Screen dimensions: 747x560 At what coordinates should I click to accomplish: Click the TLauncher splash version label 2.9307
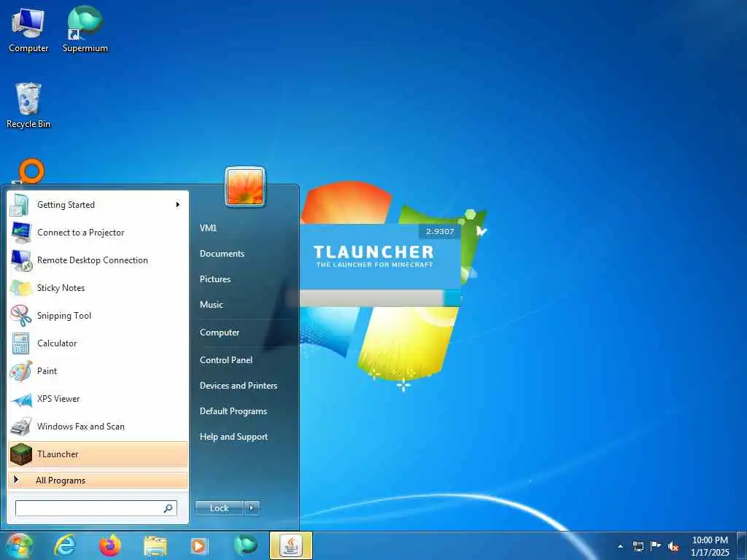tap(440, 231)
